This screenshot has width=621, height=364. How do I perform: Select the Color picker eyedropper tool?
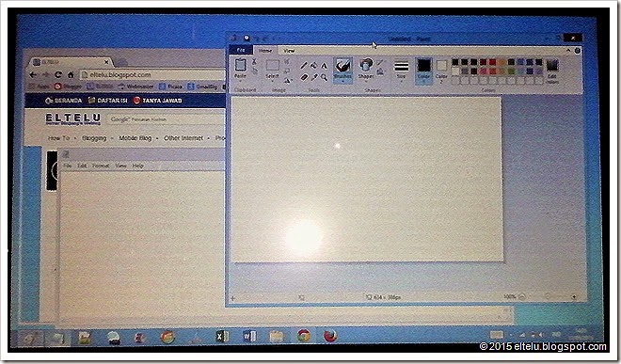click(314, 77)
